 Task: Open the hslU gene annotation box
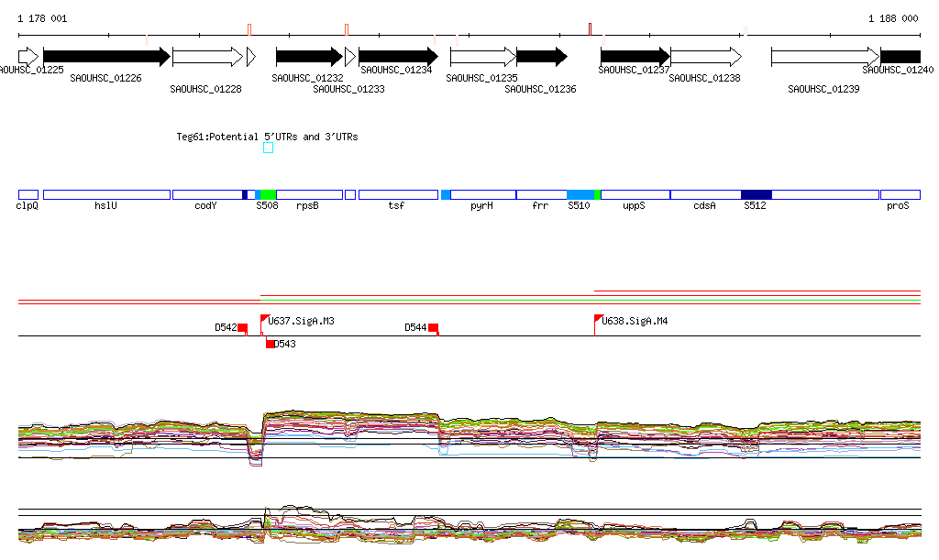tap(106, 194)
